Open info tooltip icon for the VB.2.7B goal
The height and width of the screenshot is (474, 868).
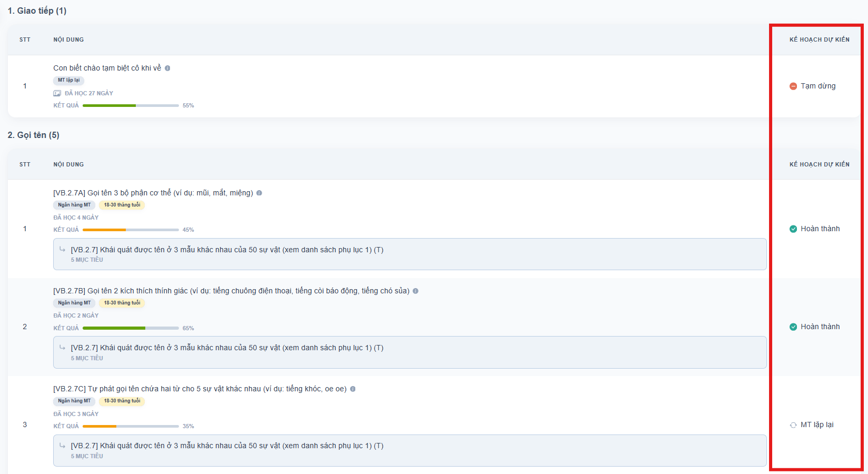pos(415,291)
